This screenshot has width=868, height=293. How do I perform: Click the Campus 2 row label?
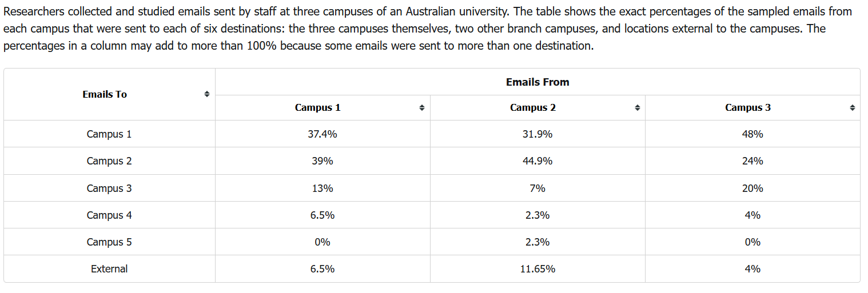point(109,161)
